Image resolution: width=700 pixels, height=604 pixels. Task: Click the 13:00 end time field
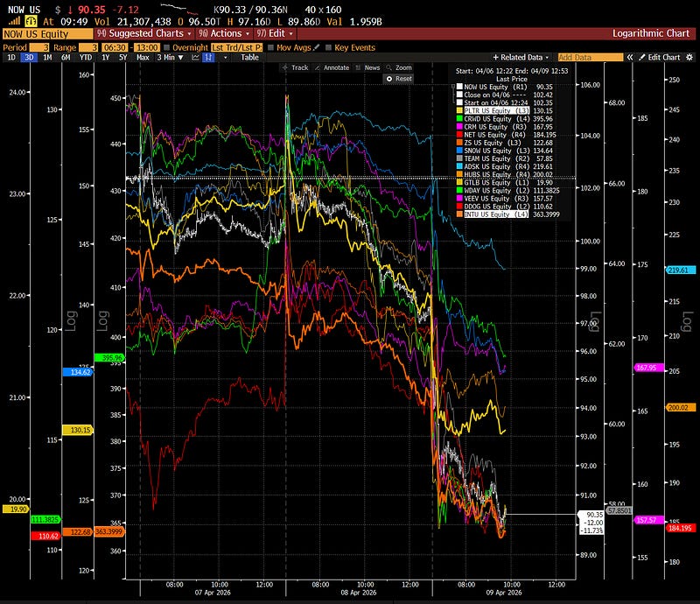pos(147,47)
